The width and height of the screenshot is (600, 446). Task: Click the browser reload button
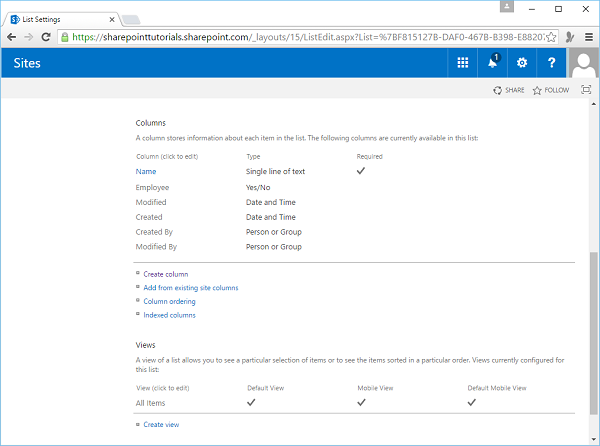[48, 37]
